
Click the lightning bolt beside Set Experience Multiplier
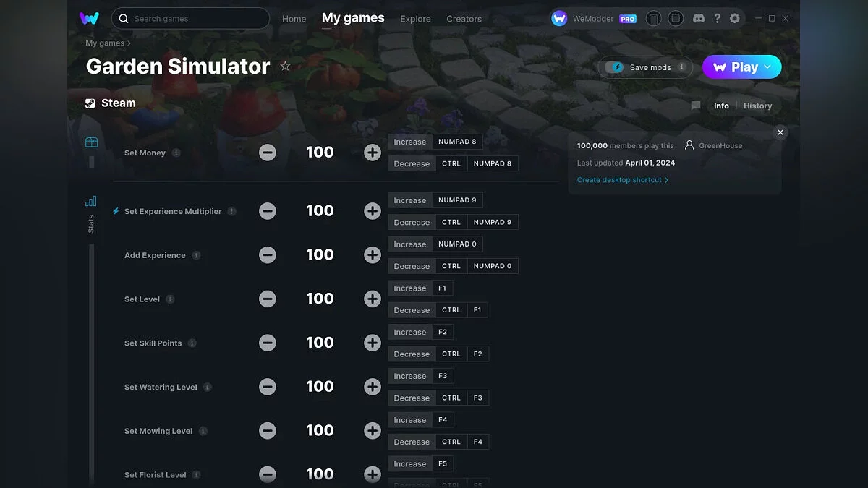pos(116,211)
